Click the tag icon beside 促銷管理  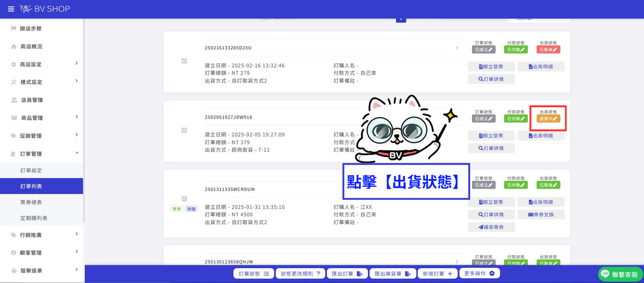14,136
